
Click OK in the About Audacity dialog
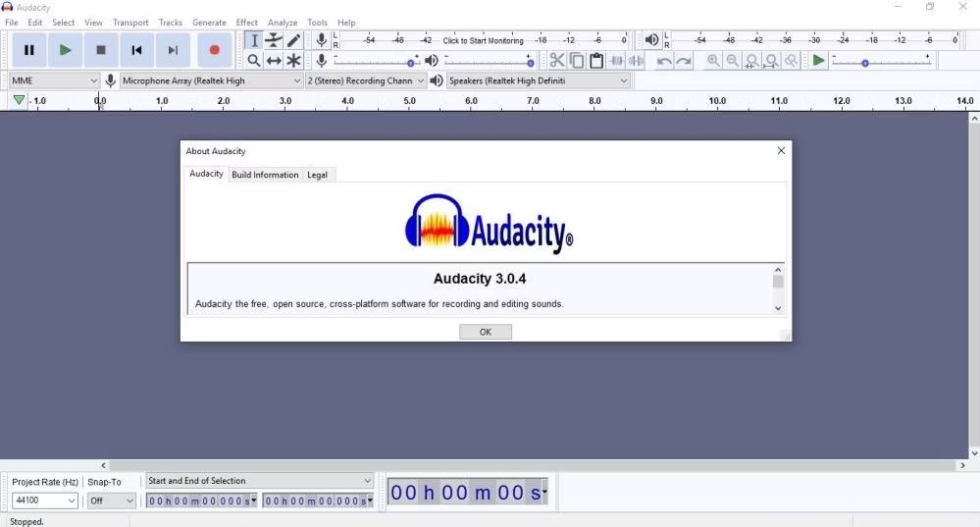pos(486,332)
